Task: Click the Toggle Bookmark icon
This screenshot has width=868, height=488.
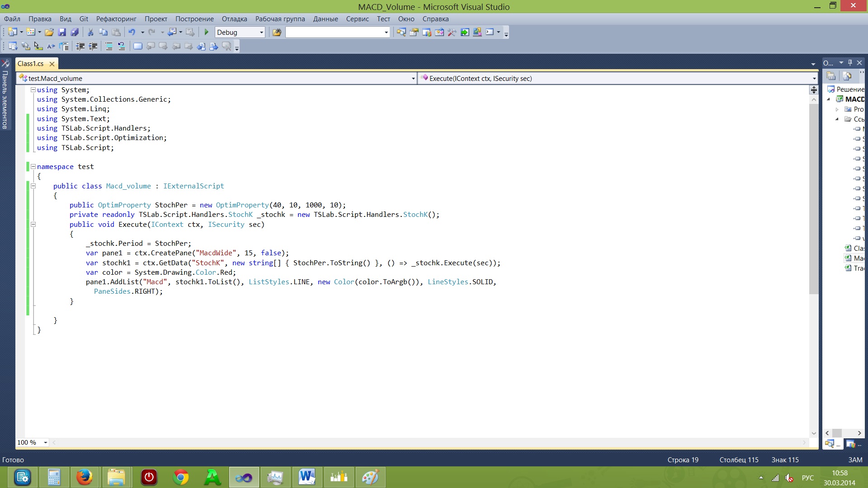Action: point(138,46)
